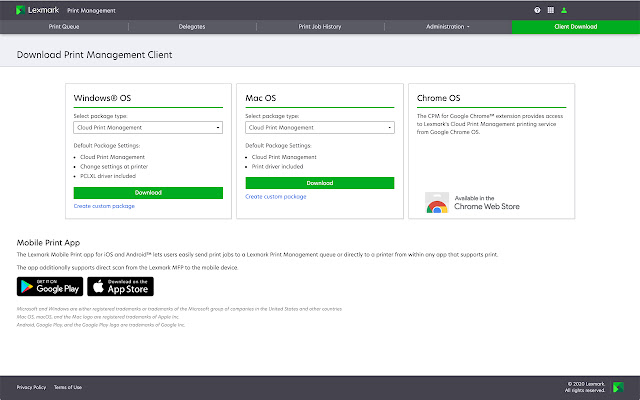The width and height of the screenshot is (640, 400).
Task: Expand the Administration menu
Action: [x=447, y=26]
